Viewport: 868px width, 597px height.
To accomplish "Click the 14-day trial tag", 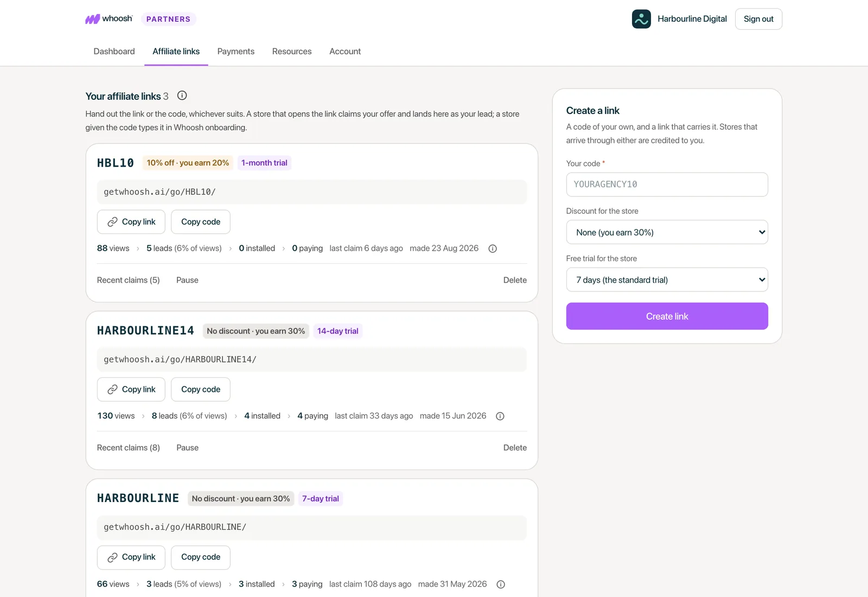I will [338, 331].
